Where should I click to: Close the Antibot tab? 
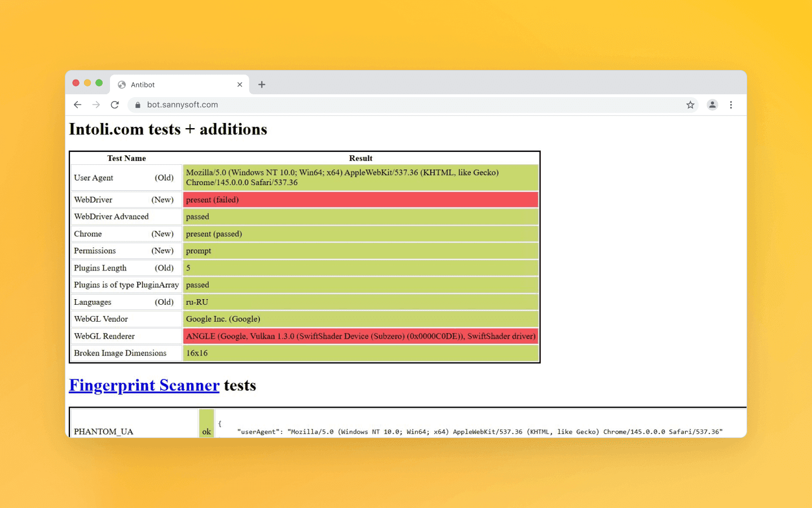pos(240,85)
